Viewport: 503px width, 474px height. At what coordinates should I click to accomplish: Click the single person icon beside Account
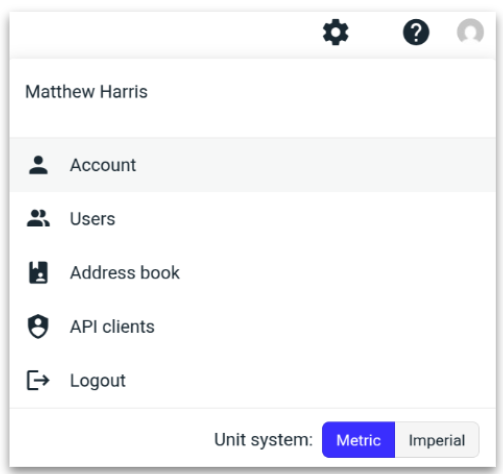[38, 165]
